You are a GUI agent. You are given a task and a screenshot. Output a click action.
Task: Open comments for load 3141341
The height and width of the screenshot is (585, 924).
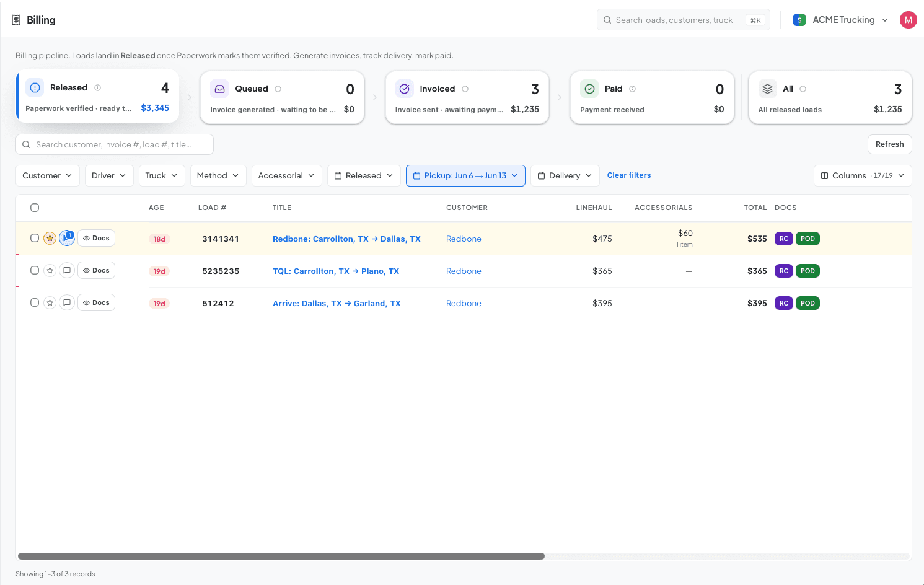click(67, 238)
